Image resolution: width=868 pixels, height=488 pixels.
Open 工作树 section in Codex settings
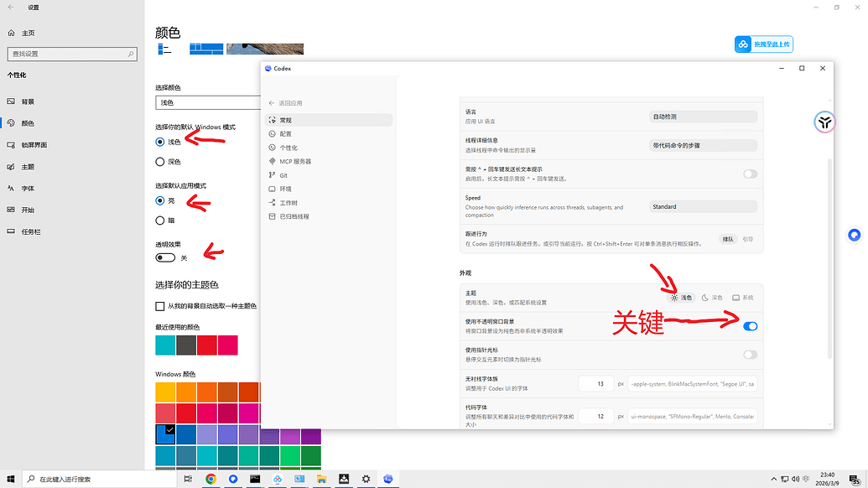[329, 203]
